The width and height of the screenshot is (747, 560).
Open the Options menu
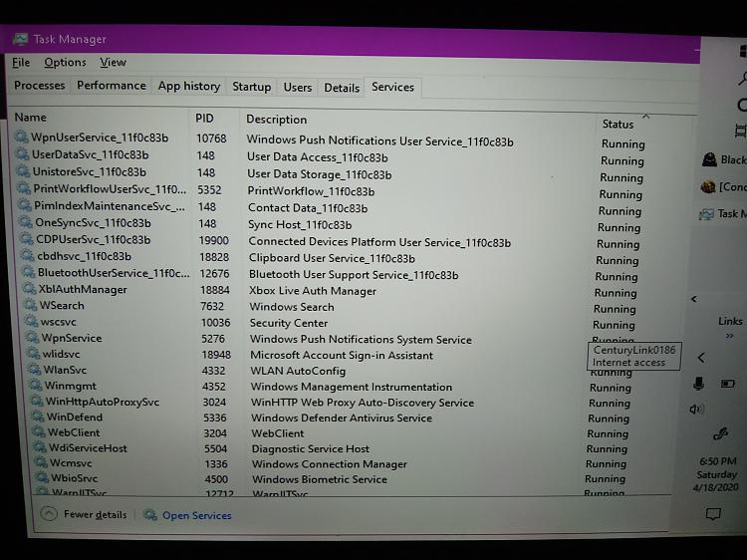click(x=66, y=63)
